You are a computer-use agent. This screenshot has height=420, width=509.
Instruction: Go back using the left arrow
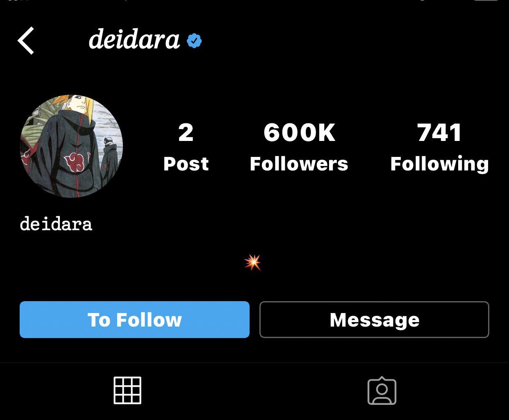tap(25, 41)
